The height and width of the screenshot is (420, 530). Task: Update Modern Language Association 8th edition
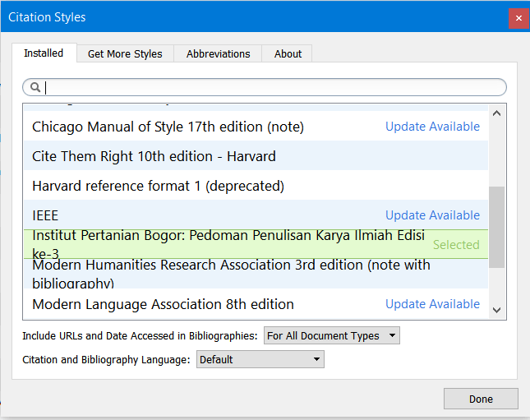(x=432, y=304)
